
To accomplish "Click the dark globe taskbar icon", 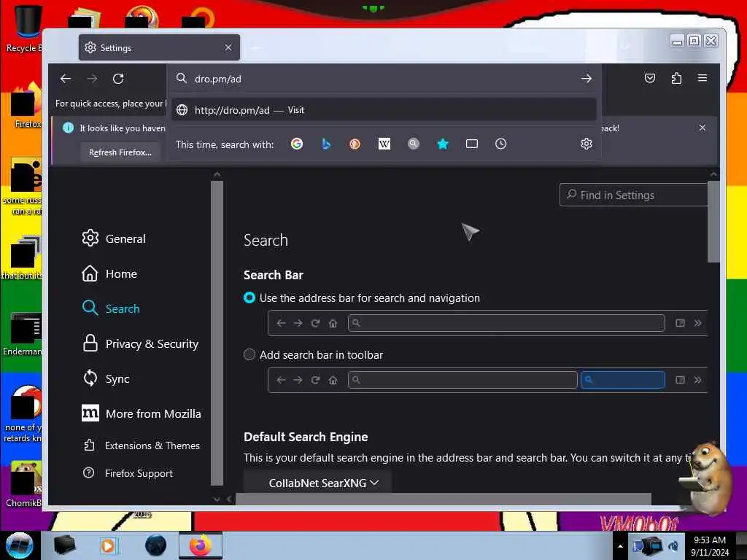I will (x=156, y=545).
